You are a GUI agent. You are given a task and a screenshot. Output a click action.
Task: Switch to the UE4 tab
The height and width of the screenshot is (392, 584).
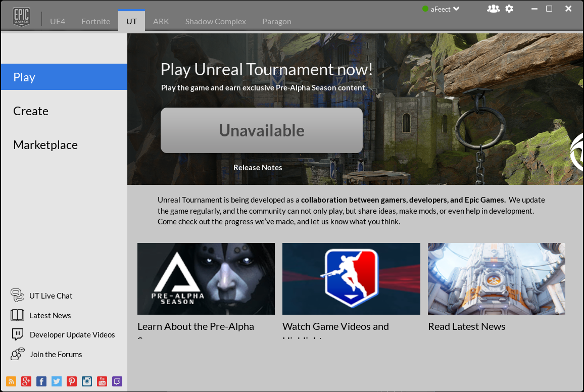click(58, 22)
